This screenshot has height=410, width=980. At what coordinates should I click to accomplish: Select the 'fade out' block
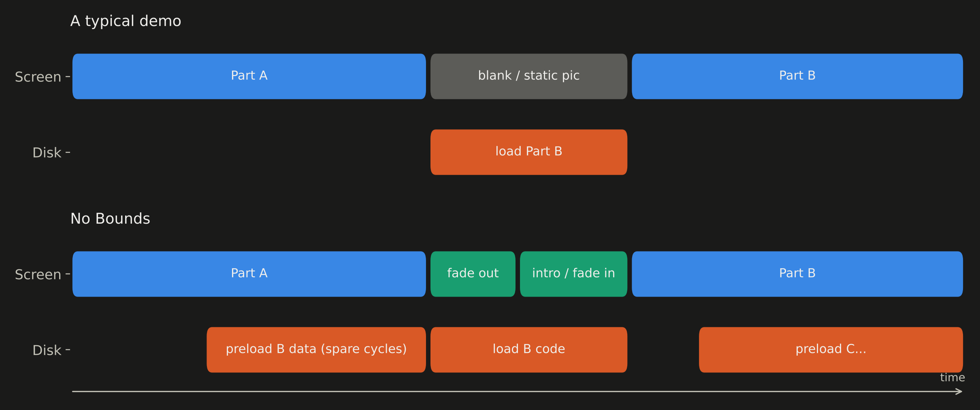click(473, 274)
